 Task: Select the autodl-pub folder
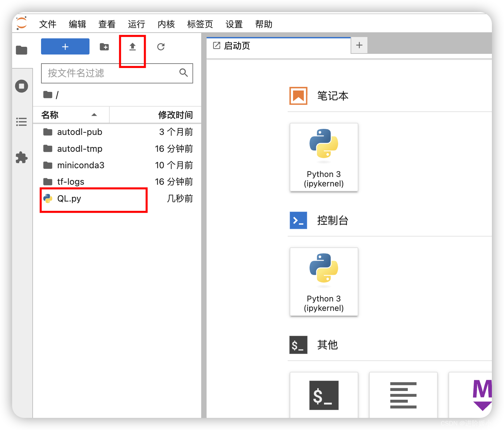click(117, 132)
